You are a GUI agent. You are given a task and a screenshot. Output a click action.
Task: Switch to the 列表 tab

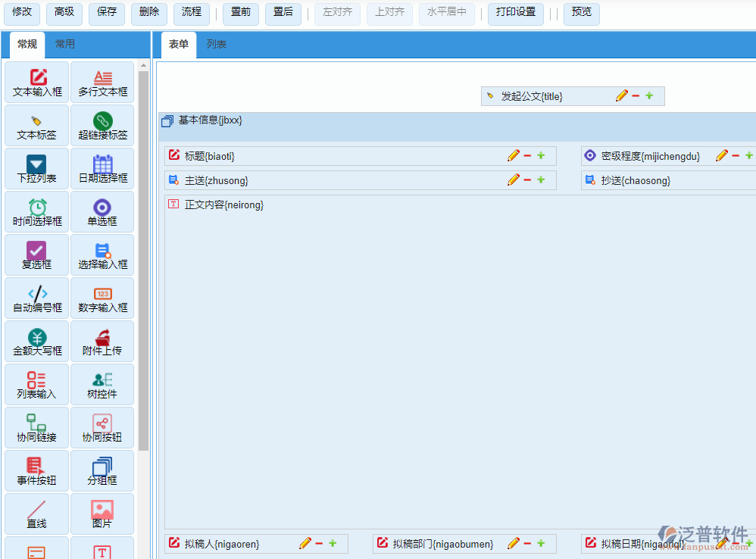pyautogui.click(x=217, y=45)
